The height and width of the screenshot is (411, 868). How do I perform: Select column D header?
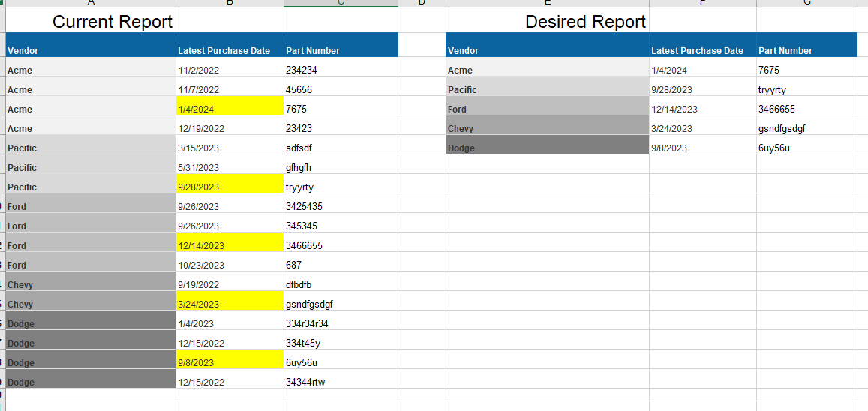pos(422,3)
